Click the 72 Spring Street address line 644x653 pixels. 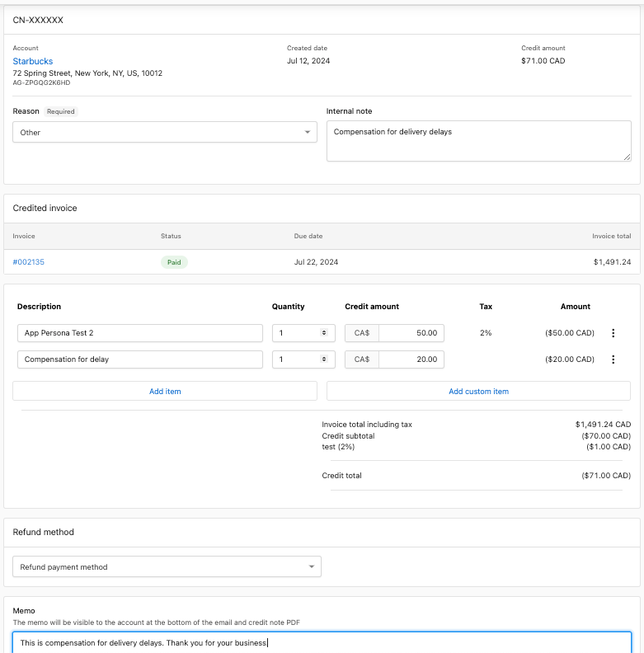pyautogui.click(x=87, y=73)
